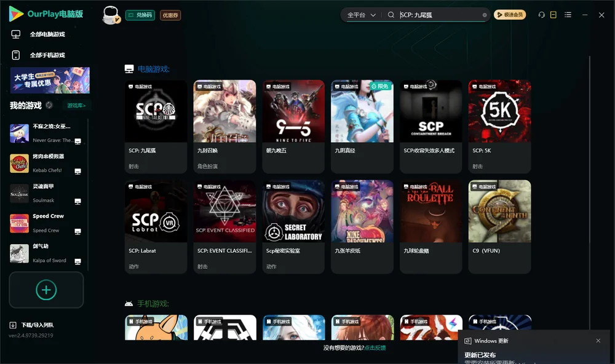This screenshot has height=364, width=615.
Task: Select 全部手机游戏 in the sidebar
Action: (47, 55)
